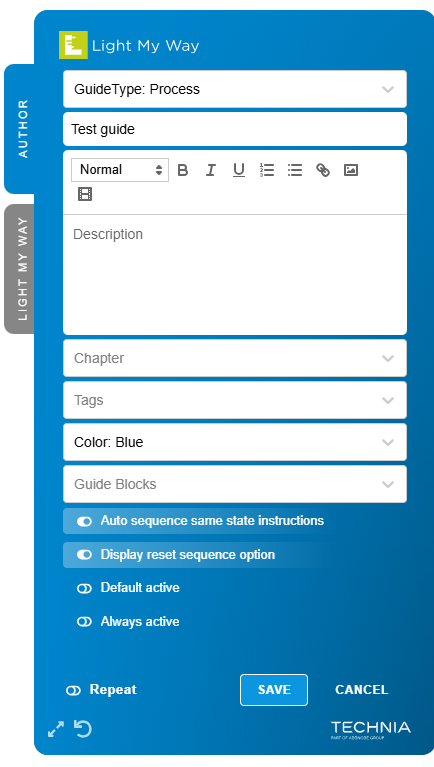The image size is (434, 767).
Task: Select the Author side tab
Action: tap(20, 129)
